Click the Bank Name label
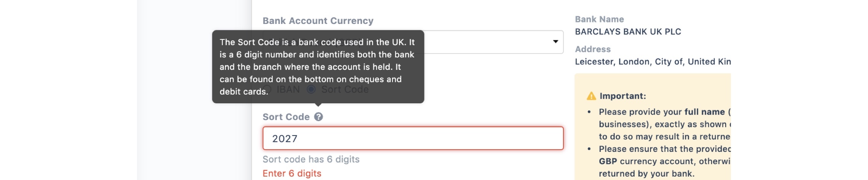 point(599,19)
